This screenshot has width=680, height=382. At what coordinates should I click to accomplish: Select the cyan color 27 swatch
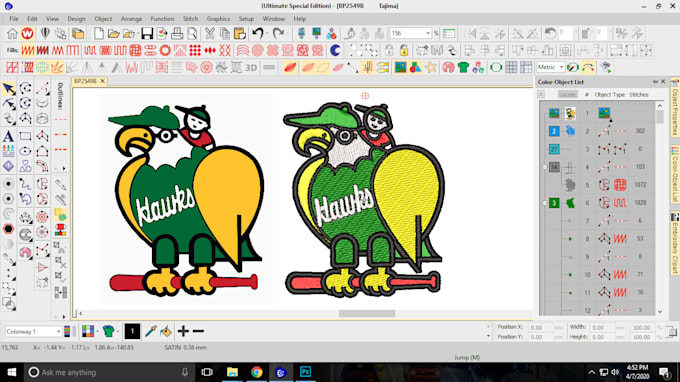(554, 149)
